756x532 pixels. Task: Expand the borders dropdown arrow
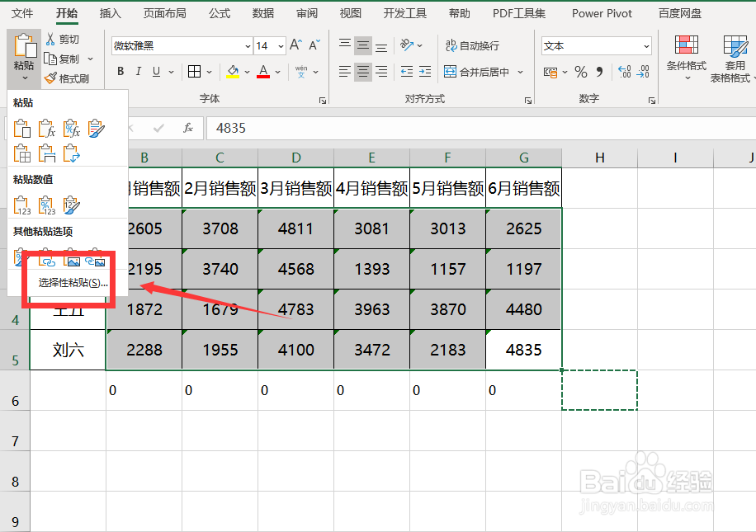[210, 72]
